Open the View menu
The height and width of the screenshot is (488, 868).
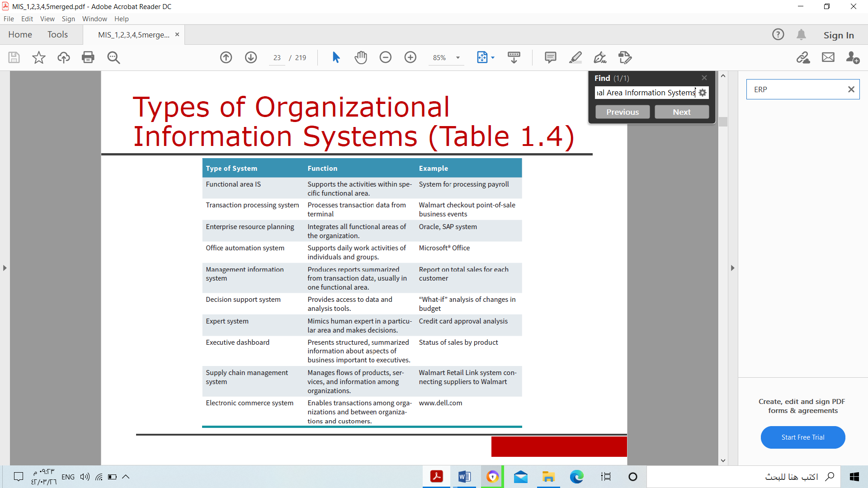pos(47,19)
